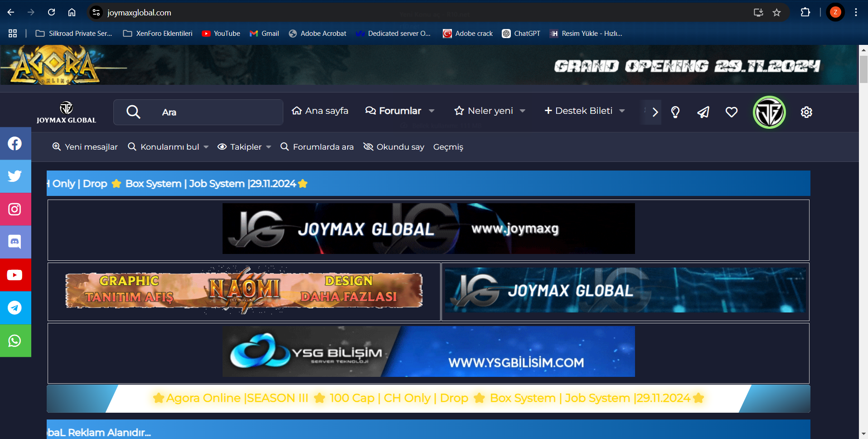Open the Gmail bookmark
Screen dimensions: 868x439
coord(264,33)
